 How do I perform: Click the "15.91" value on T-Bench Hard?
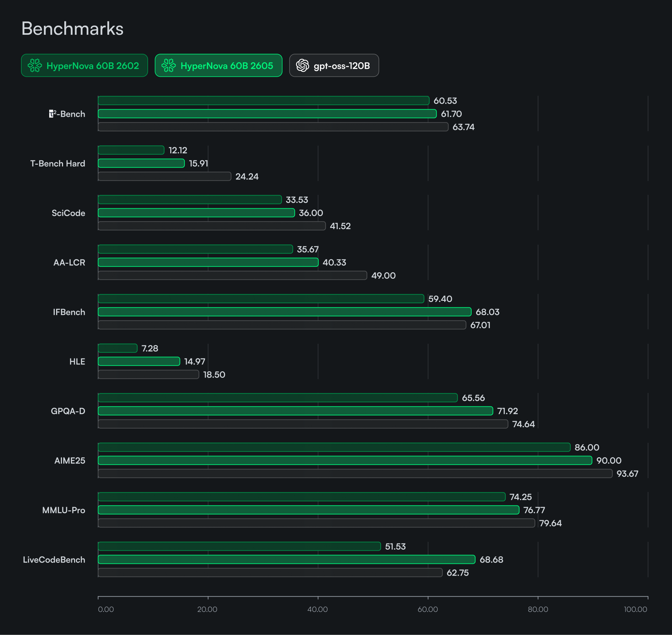[199, 163]
